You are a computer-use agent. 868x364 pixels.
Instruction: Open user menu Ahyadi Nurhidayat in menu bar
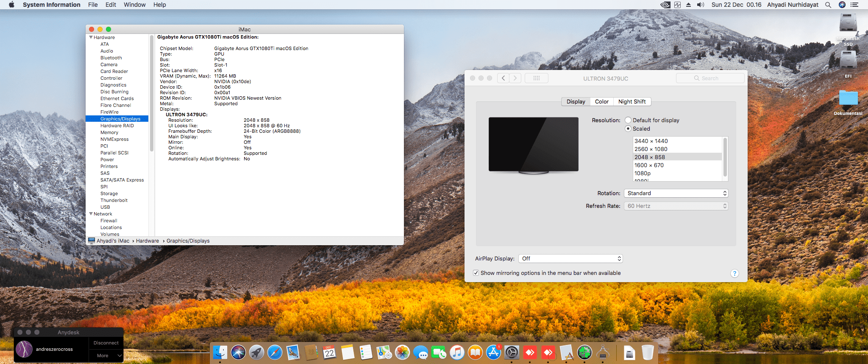[x=793, y=5]
